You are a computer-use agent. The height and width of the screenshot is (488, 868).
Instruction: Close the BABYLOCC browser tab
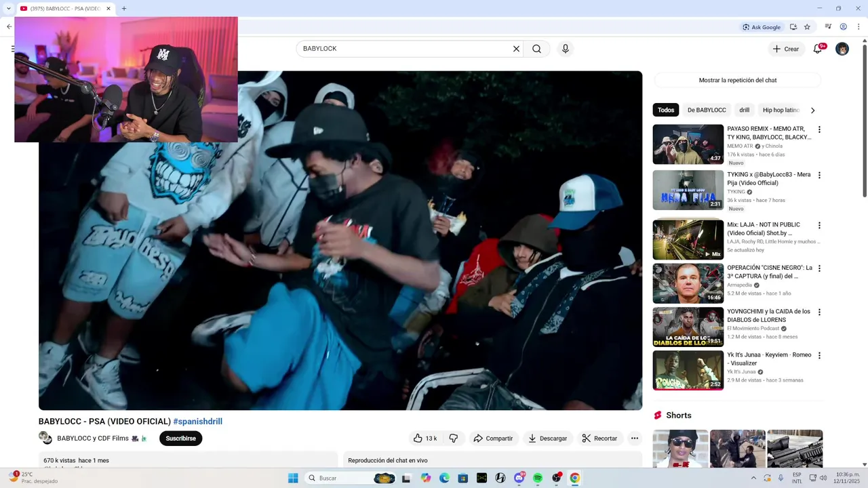click(x=108, y=9)
